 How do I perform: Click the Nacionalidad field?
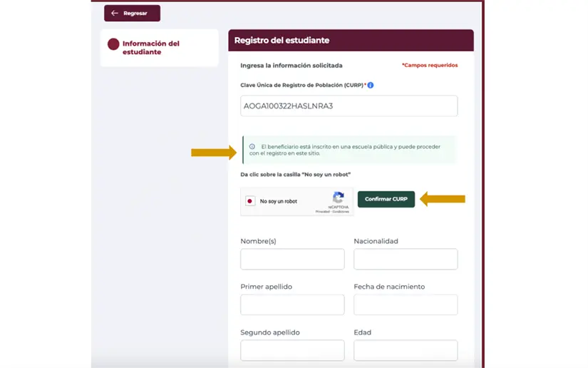click(406, 260)
